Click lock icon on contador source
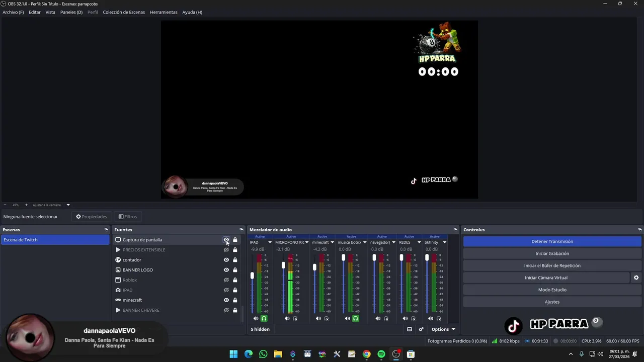The image size is (644, 362). click(x=235, y=260)
